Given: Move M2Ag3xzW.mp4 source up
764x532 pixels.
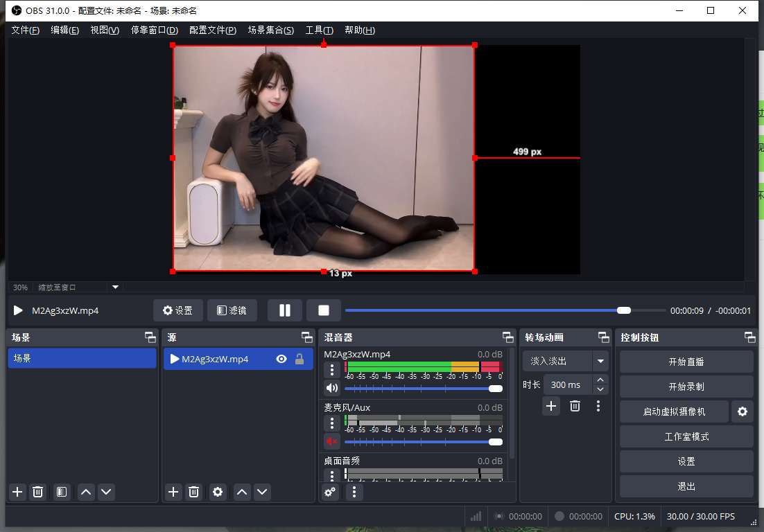Looking at the screenshot, I should pyautogui.click(x=241, y=492).
